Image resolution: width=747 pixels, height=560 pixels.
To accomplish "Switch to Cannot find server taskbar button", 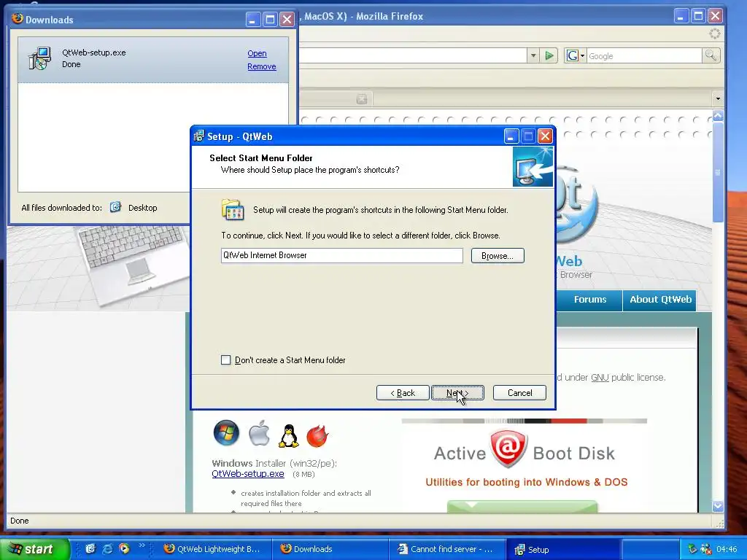I will pyautogui.click(x=446, y=549).
